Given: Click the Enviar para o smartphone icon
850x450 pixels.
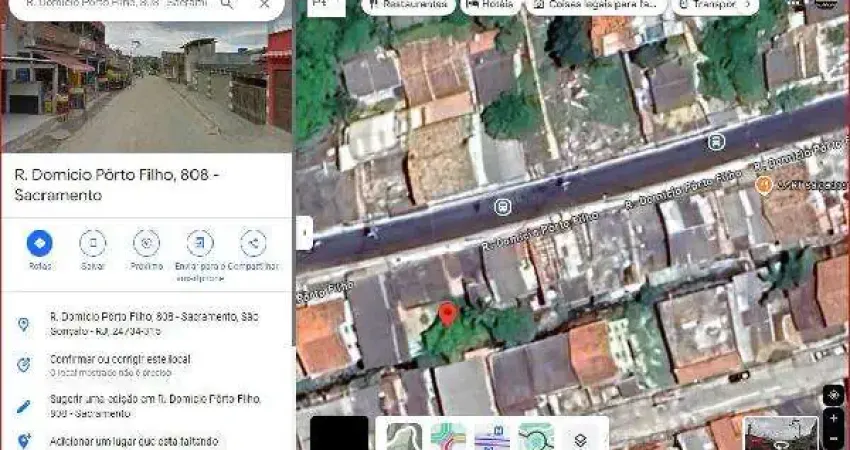Looking at the screenshot, I should tap(200, 243).
